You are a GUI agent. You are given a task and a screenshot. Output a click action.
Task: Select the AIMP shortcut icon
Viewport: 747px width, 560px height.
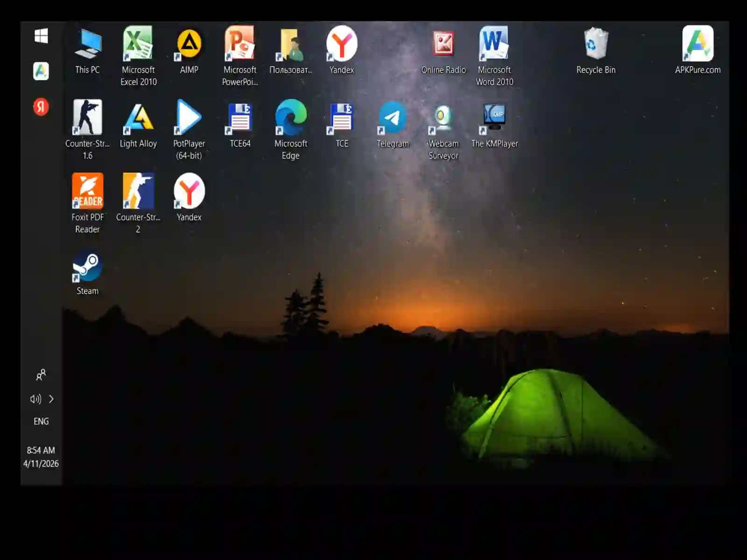click(x=189, y=51)
